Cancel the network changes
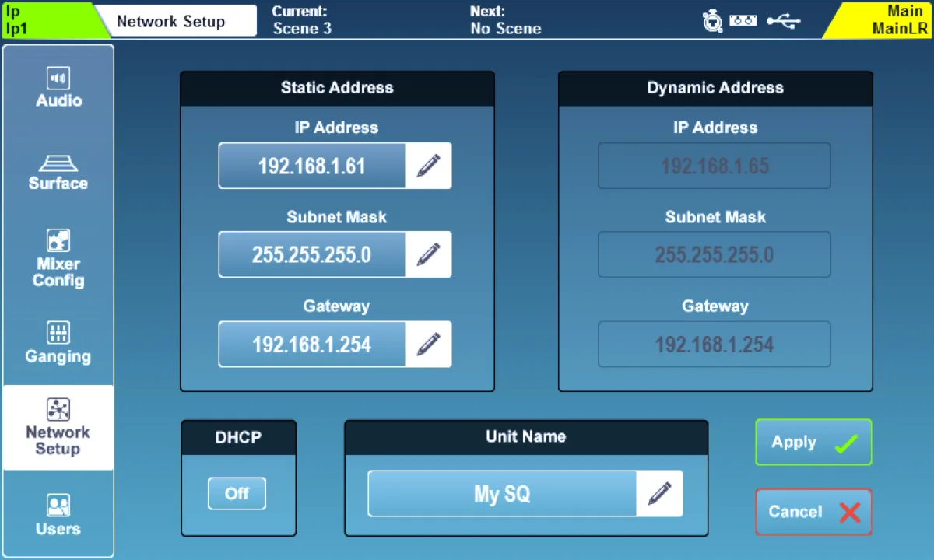 [813, 512]
